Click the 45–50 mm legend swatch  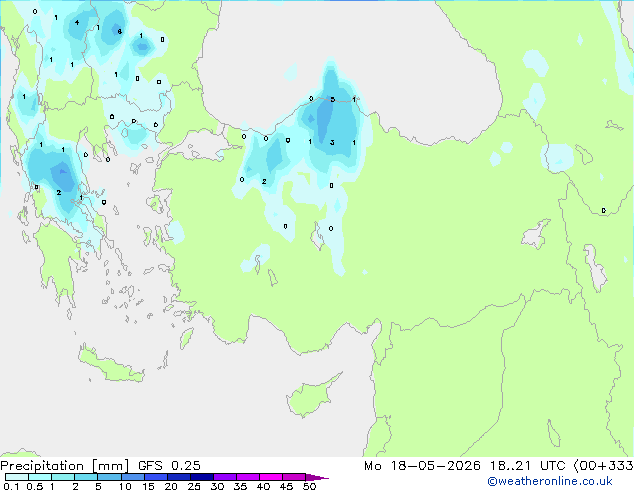(x=294, y=477)
